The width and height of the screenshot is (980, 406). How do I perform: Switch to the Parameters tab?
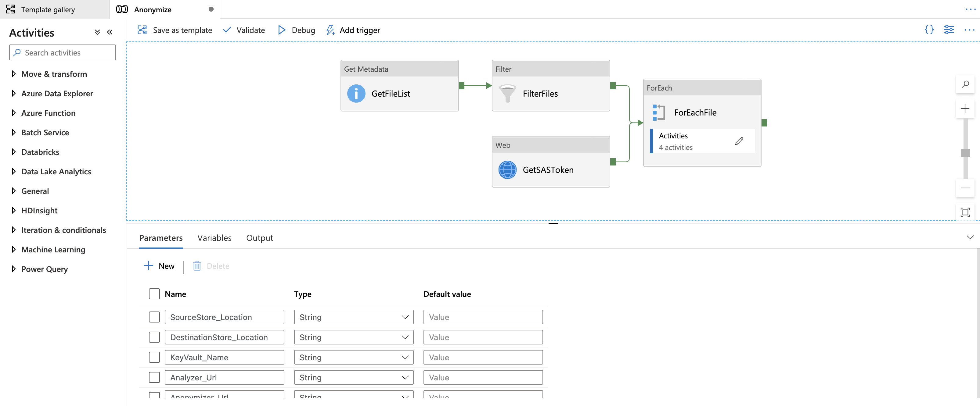(x=160, y=238)
